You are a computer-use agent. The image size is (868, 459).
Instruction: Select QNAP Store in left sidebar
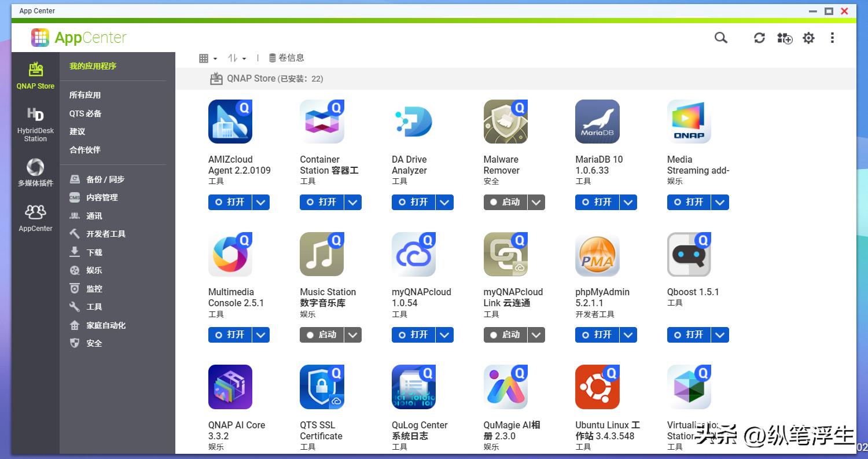point(35,75)
